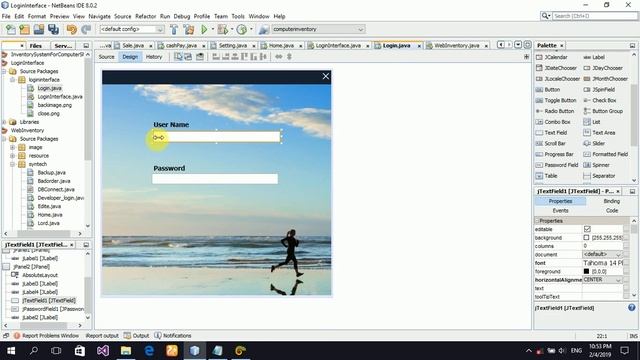Expand the resource package node
The height and width of the screenshot is (360, 640).
[13, 156]
